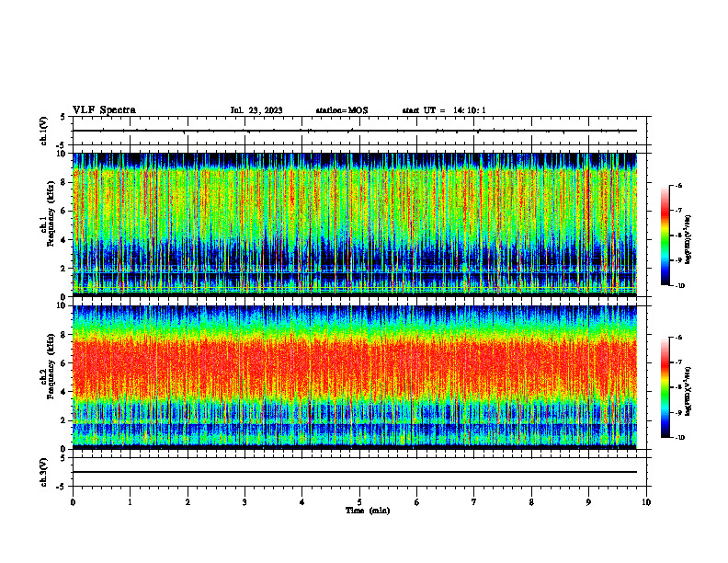The image size is (728, 563).
Task: Click the 0 tick on the time axis
Action: [73, 502]
